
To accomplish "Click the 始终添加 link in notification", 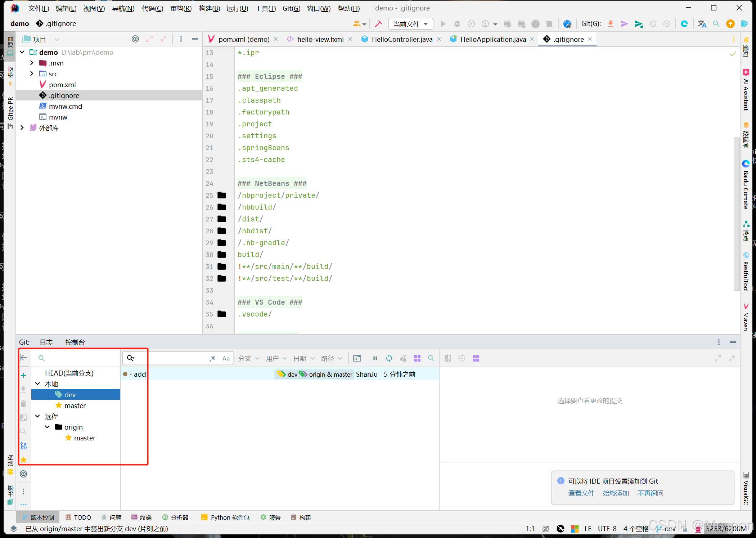I will (616, 493).
